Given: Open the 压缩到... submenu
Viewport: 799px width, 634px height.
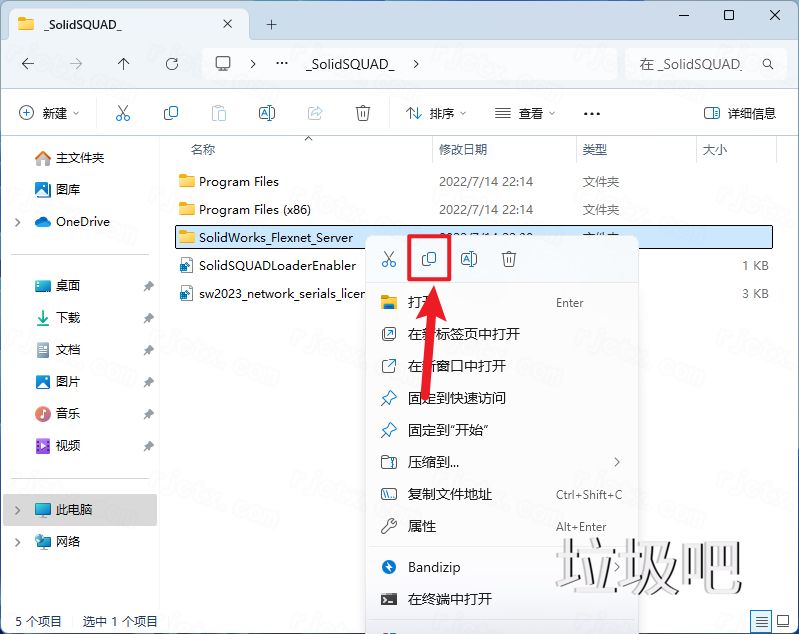Looking at the screenshot, I should 502,462.
